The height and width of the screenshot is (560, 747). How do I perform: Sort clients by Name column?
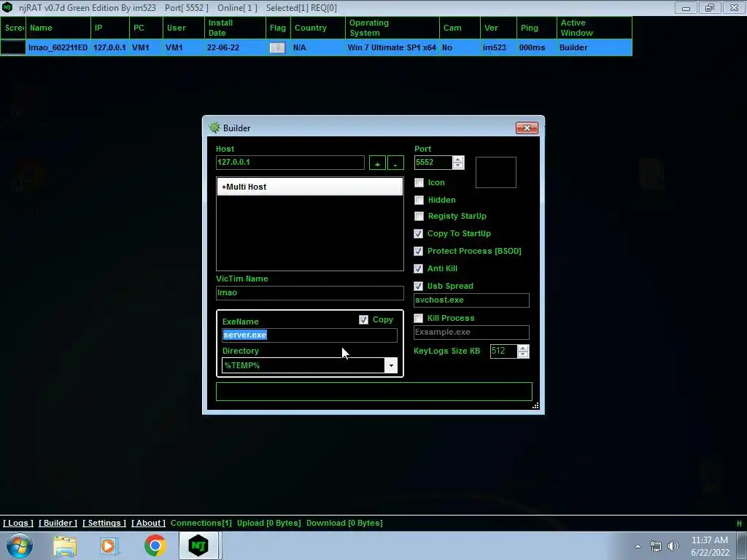click(58, 28)
